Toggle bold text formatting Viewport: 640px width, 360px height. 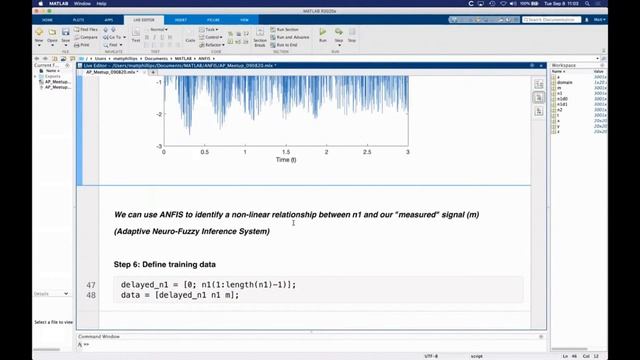(x=147, y=37)
